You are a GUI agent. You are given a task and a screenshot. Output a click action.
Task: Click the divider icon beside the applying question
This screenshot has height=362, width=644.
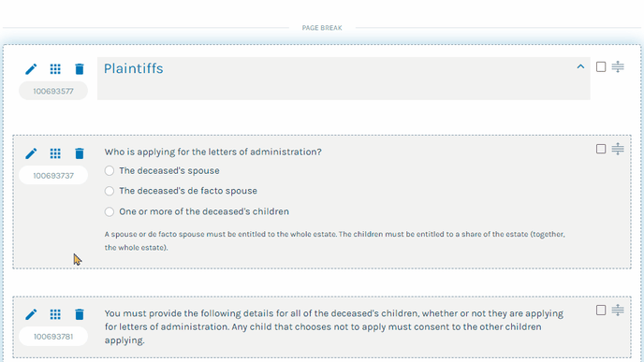tap(618, 149)
